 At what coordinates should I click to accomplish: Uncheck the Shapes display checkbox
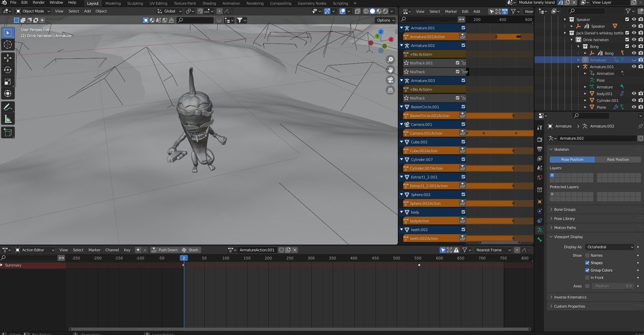point(587,263)
